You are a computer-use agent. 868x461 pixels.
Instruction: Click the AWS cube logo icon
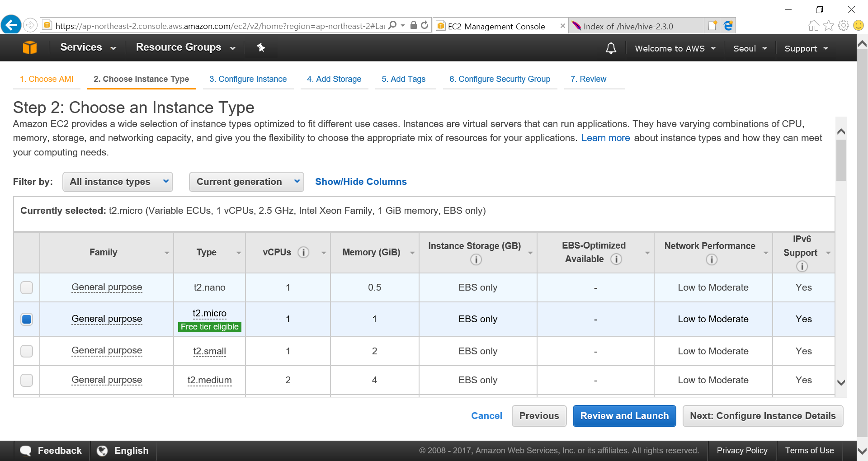[30, 47]
